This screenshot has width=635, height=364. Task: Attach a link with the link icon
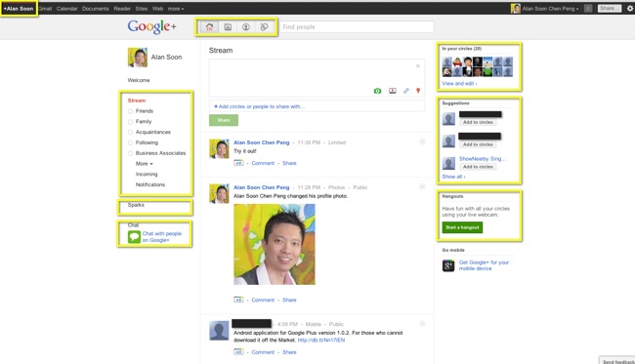point(406,91)
